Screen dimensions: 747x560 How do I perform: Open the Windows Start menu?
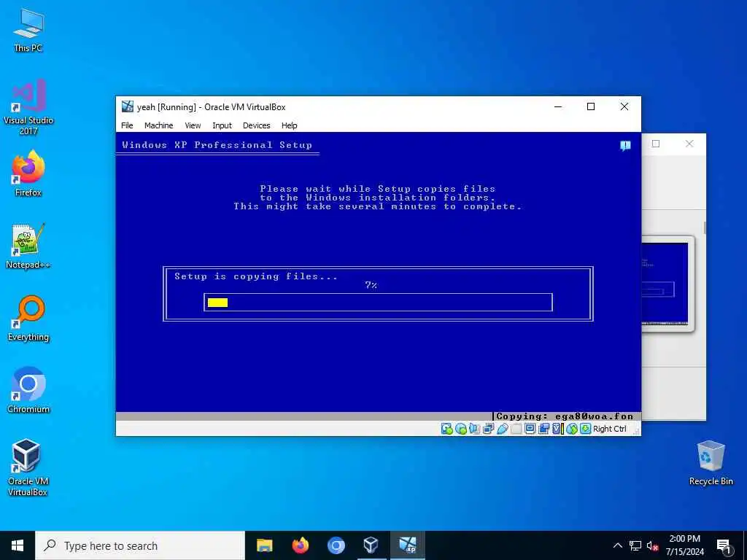pyautogui.click(x=18, y=545)
